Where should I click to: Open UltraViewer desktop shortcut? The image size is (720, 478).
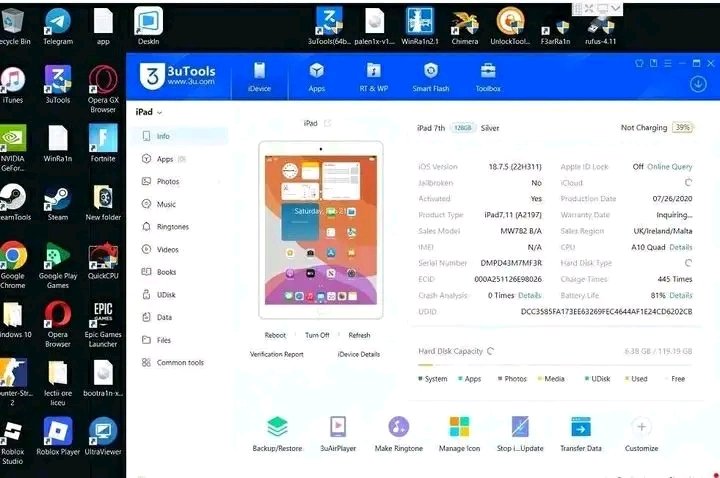[103, 437]
